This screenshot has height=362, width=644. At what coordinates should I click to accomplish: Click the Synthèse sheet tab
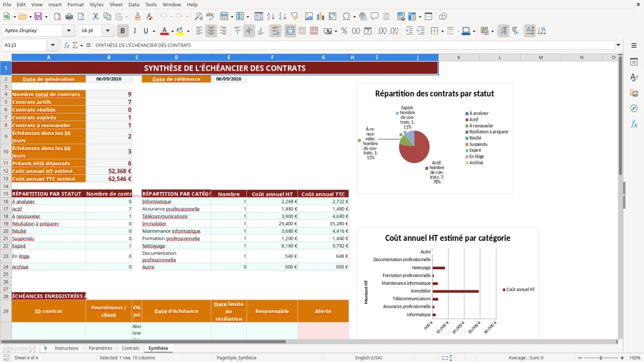click(x=158, y=348)
